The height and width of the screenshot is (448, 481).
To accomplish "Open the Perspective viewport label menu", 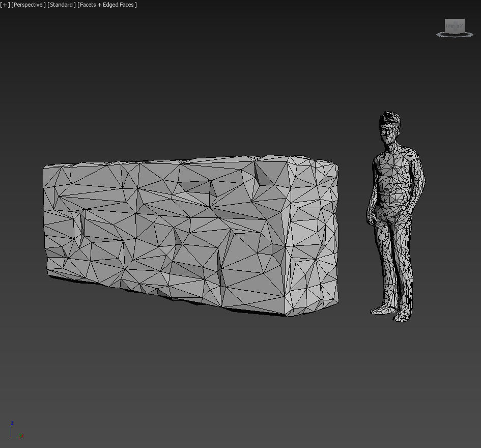I will pyautogui.click(x=28, y=5).
